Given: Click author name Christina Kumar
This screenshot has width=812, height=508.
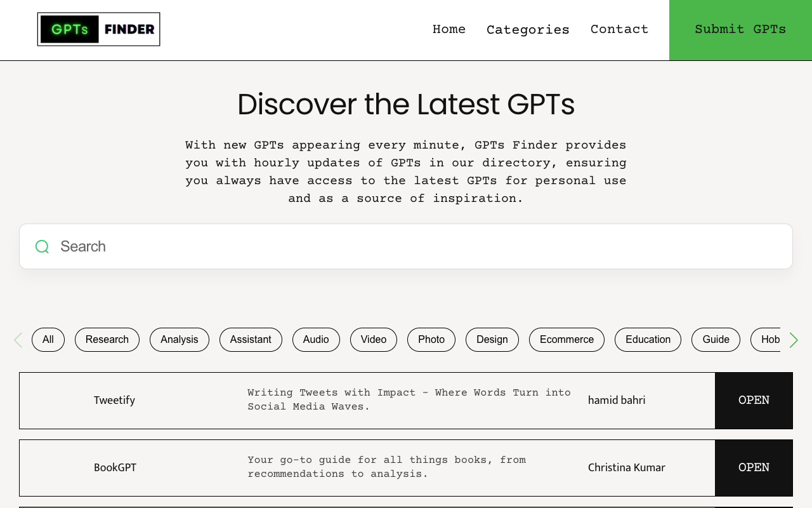Looking at the screenshot, I should coord(627,468).
